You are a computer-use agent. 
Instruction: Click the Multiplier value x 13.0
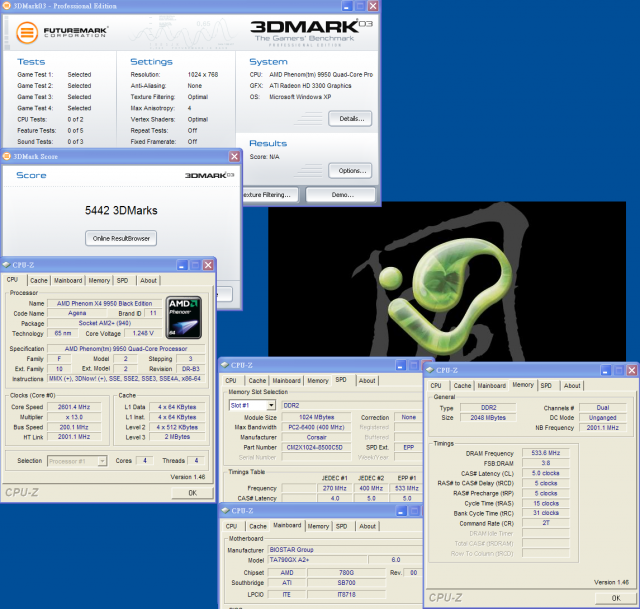[x=74, y=417]
